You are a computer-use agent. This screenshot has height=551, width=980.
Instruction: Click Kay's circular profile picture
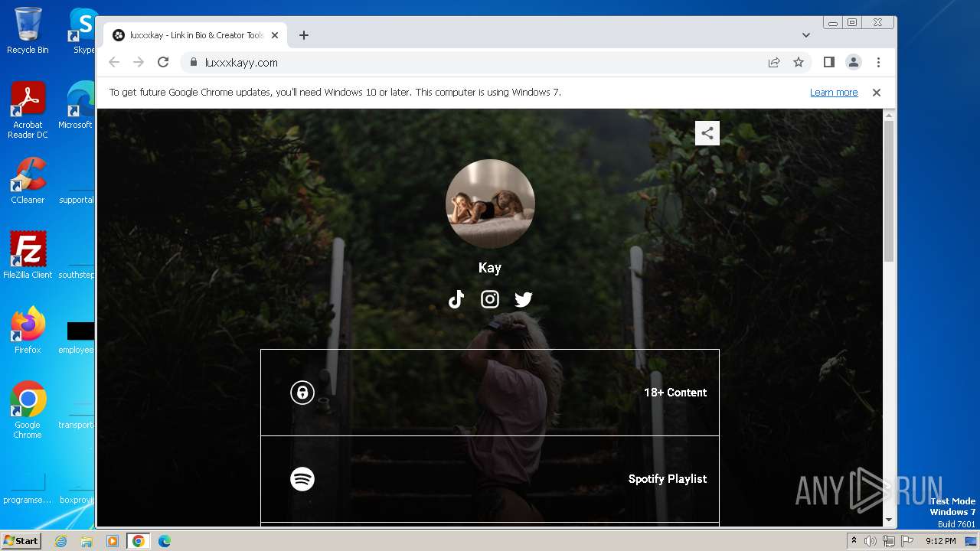[490, 204]
